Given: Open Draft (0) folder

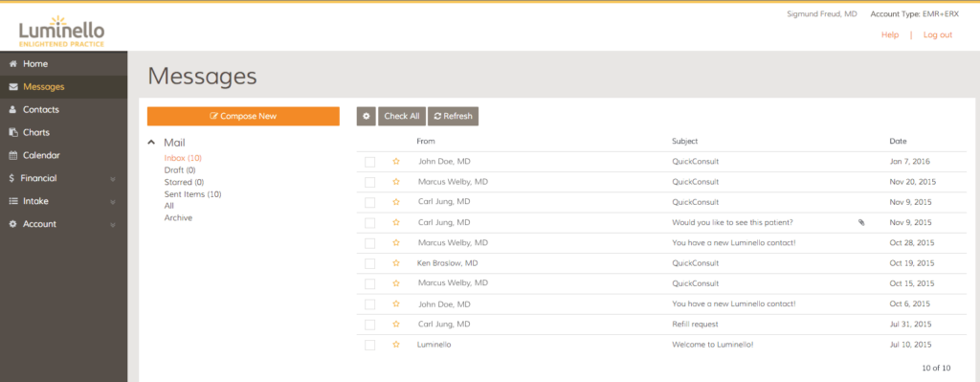Looking at the screenshot, I should (x=180, y=170).
